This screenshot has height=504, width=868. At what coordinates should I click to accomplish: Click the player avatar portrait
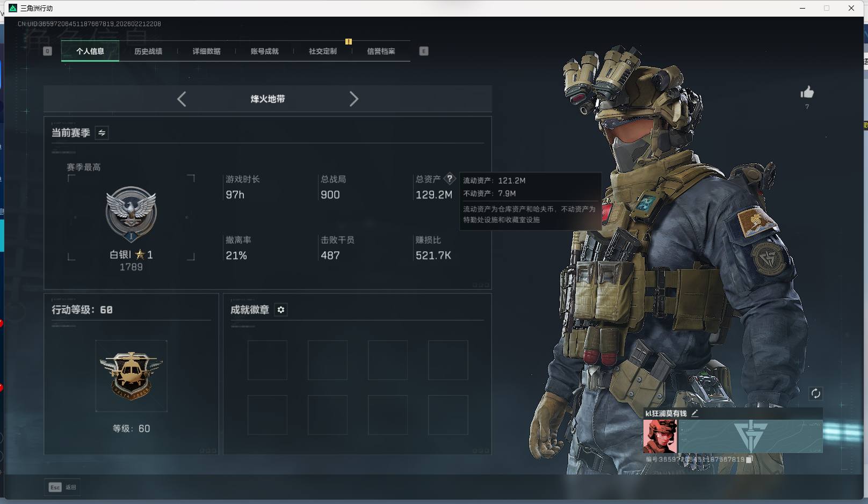tap(660, 436)
